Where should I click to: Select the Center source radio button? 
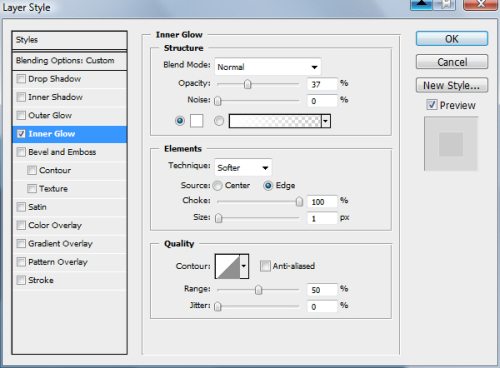pos(218,185)
